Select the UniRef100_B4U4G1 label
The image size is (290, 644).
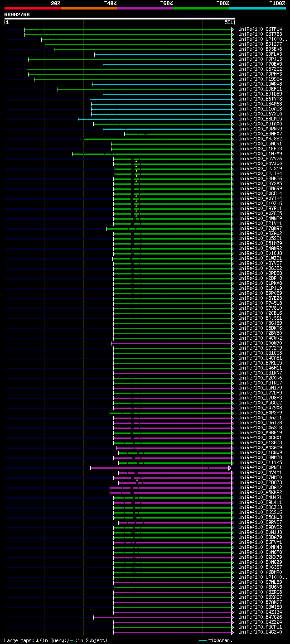(x=261, y=498)
